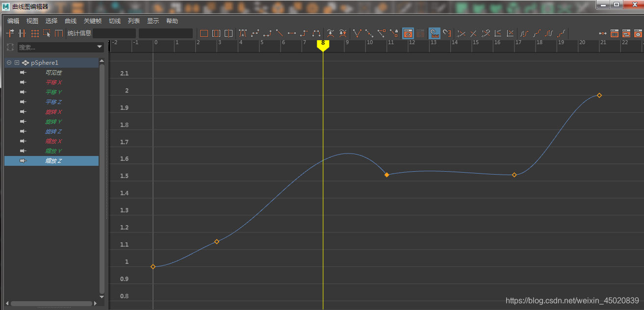Apply Linear tangents
Viewport: 644px width, 310px height.
280,33
